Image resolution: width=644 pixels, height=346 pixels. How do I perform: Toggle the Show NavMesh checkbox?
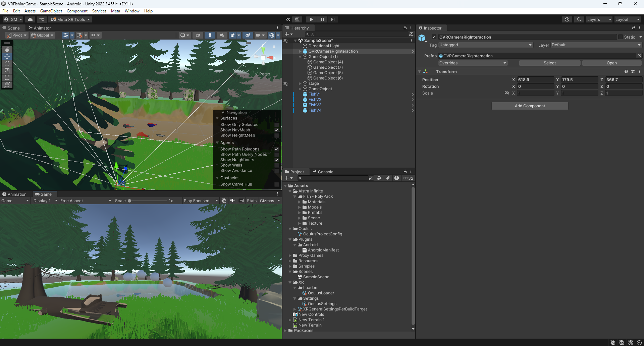coord(277,130)
